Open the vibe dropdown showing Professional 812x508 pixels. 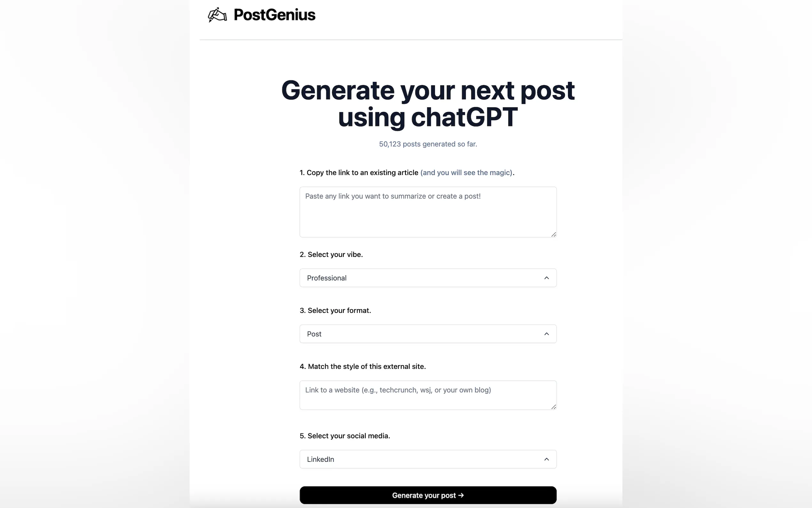click(x=428, y=278)
